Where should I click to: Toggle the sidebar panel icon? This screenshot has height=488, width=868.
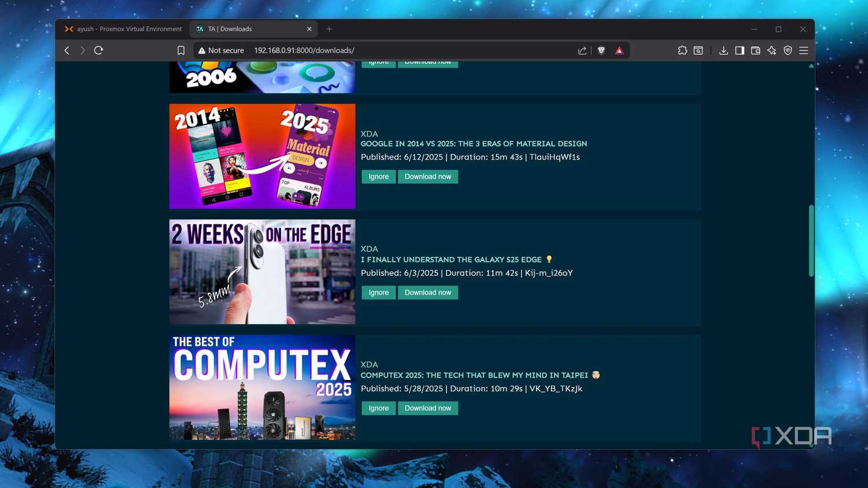pos(740,50)
